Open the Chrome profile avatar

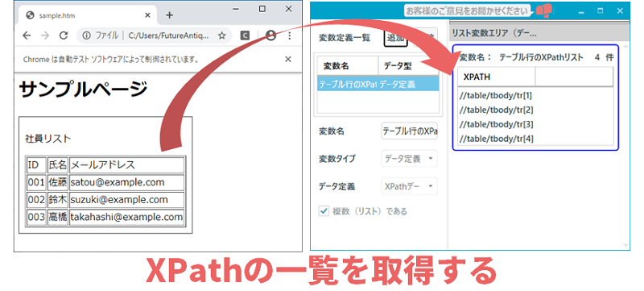pos(270,35)
